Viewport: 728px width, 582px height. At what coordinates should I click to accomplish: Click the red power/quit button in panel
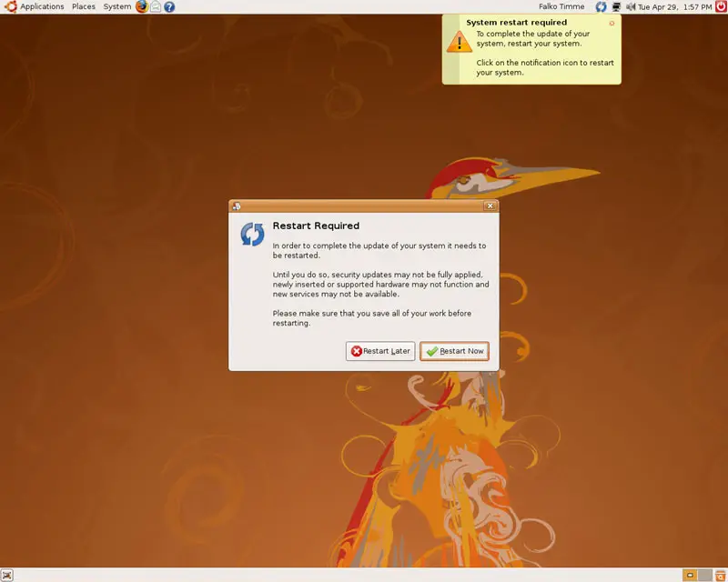(721, 6)
